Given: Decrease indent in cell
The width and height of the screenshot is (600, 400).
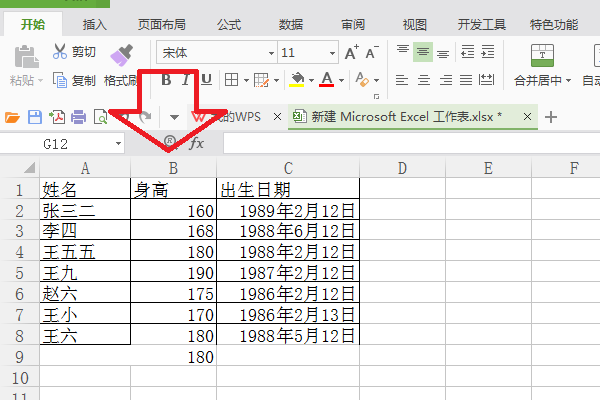Looking at the screenshot, I should (468, 52).
